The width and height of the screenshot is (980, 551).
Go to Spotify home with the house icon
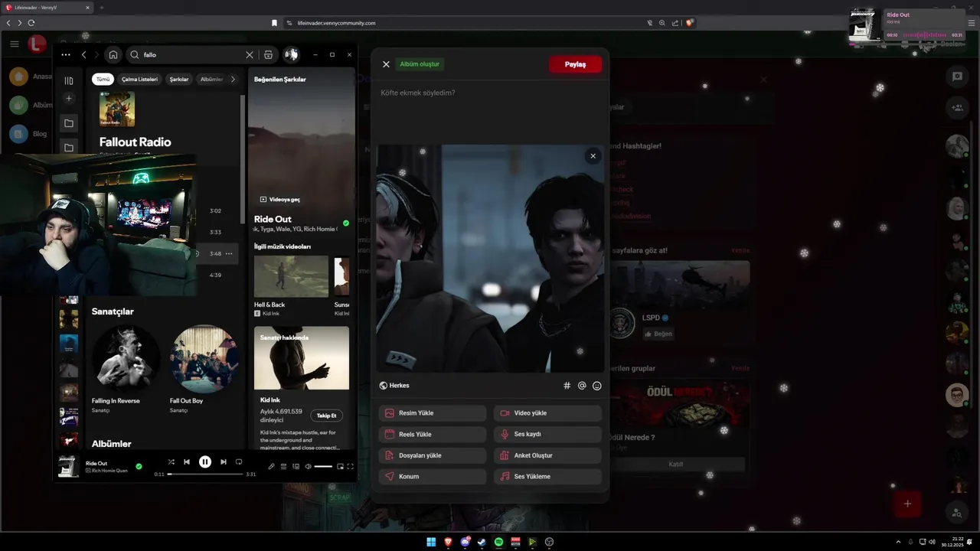tap(113, 55)
